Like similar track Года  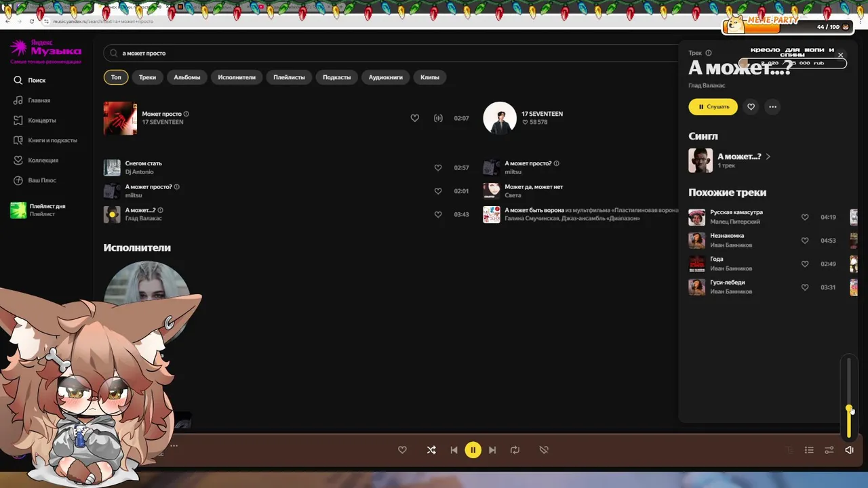[x=805, y=264]
